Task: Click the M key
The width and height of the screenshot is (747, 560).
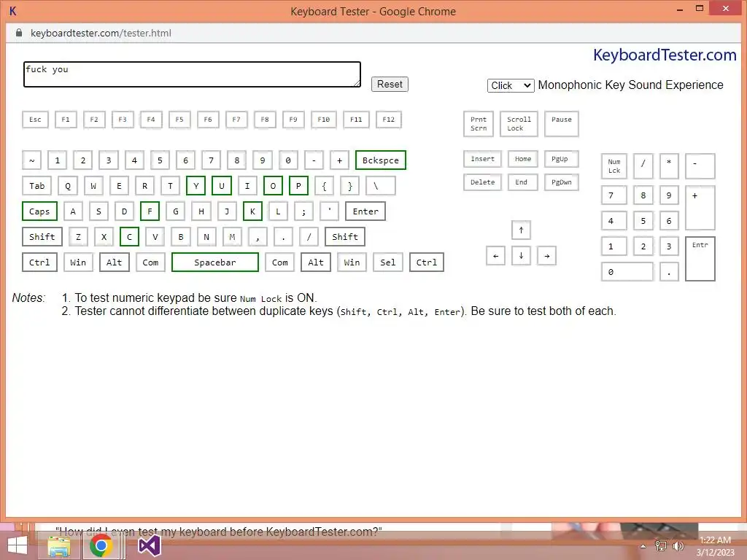Action: 232,237
